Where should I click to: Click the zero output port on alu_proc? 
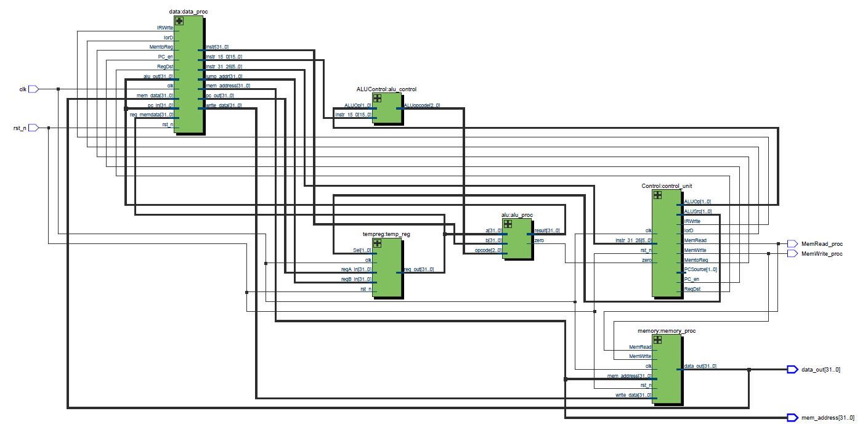539,240
